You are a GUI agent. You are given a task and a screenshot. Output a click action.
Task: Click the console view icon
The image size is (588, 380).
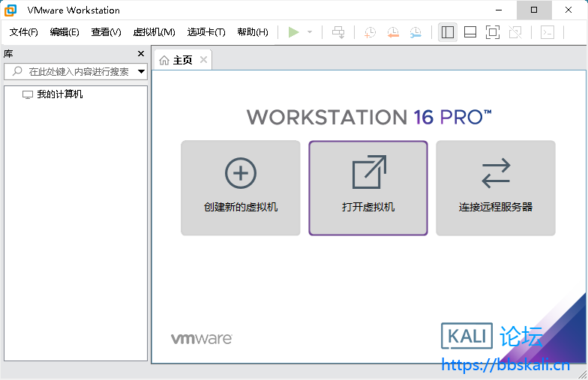click(x=547, y=32)
